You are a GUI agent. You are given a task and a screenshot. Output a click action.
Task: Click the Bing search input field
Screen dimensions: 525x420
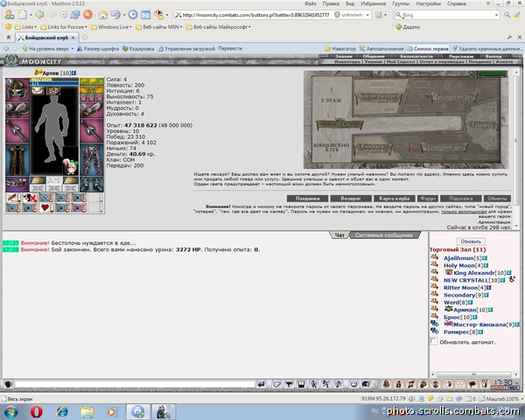click(x=448, y=15)
